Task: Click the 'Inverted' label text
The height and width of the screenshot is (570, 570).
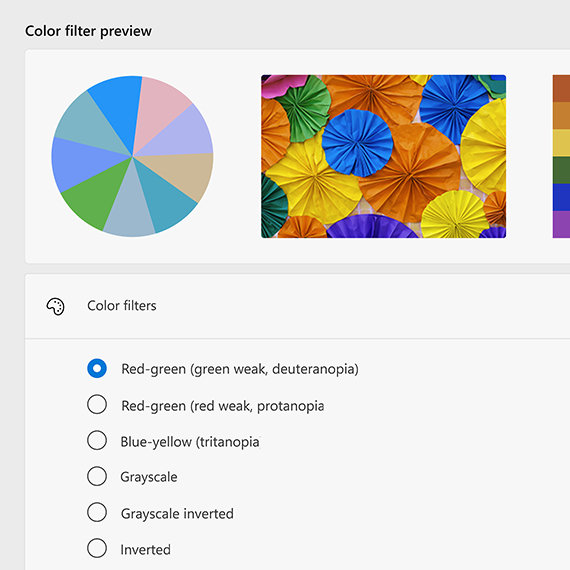Action: [145, 550]
